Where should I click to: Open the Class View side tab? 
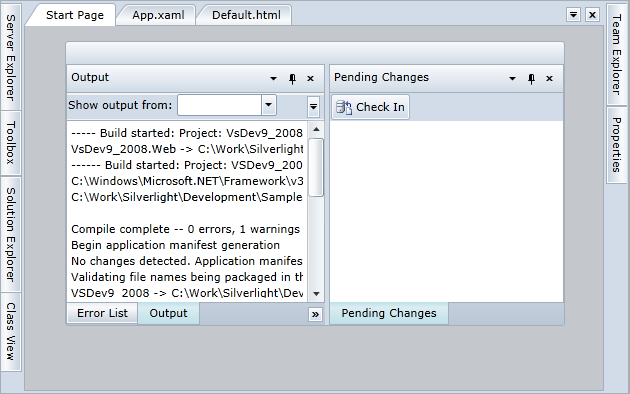click(x=11, y=331)
